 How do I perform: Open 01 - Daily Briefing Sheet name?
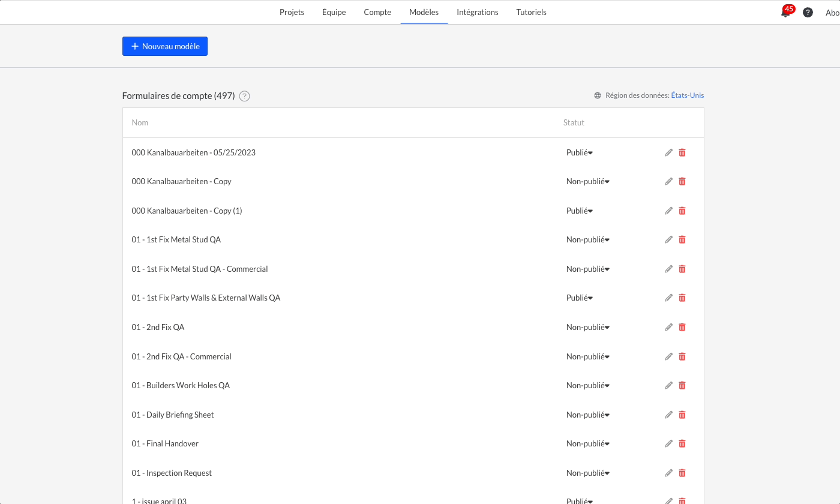[173, 415]
